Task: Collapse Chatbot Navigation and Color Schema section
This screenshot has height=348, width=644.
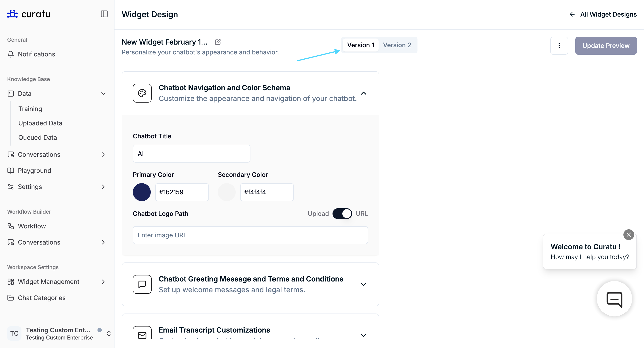Action: pos(364,93)
